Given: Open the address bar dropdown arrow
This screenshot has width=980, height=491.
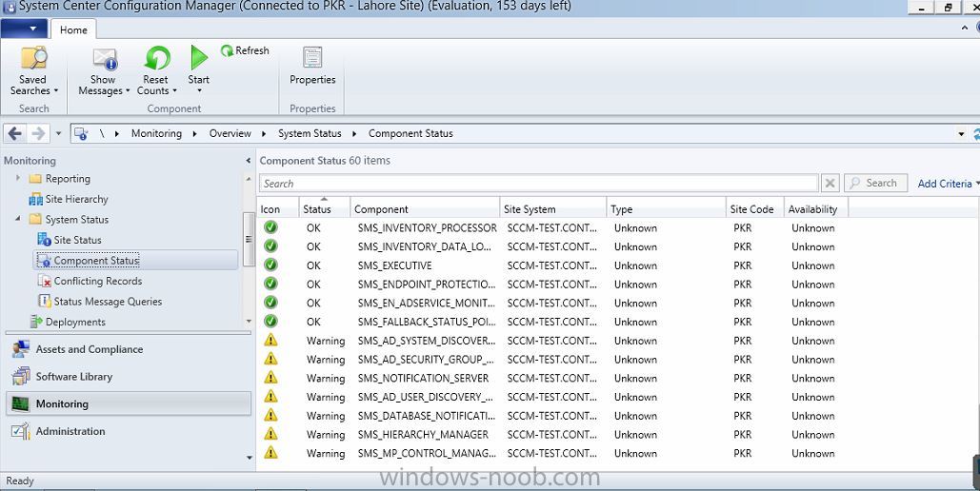Looking at the screenshot, I should coord(961,133).
